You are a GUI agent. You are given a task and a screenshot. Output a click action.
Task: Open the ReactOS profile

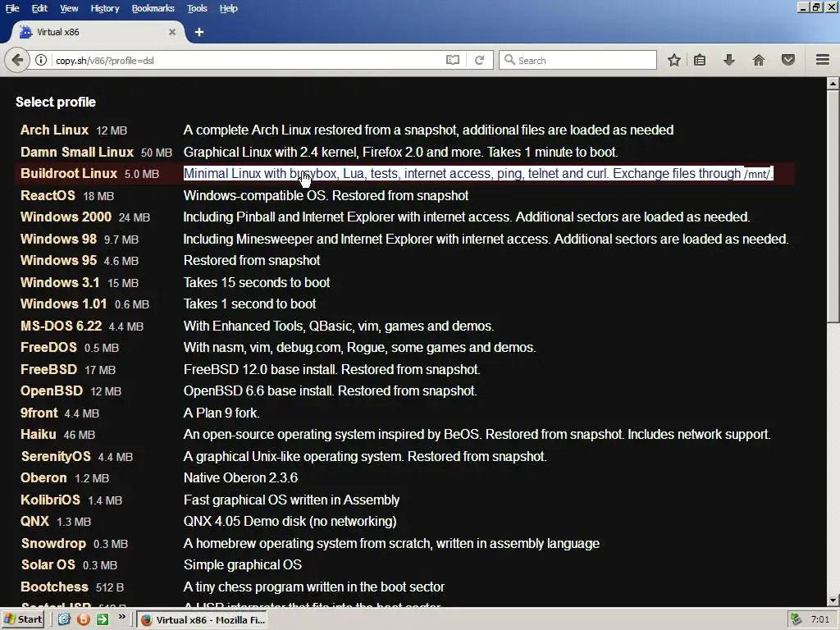(x=48, y=195)
